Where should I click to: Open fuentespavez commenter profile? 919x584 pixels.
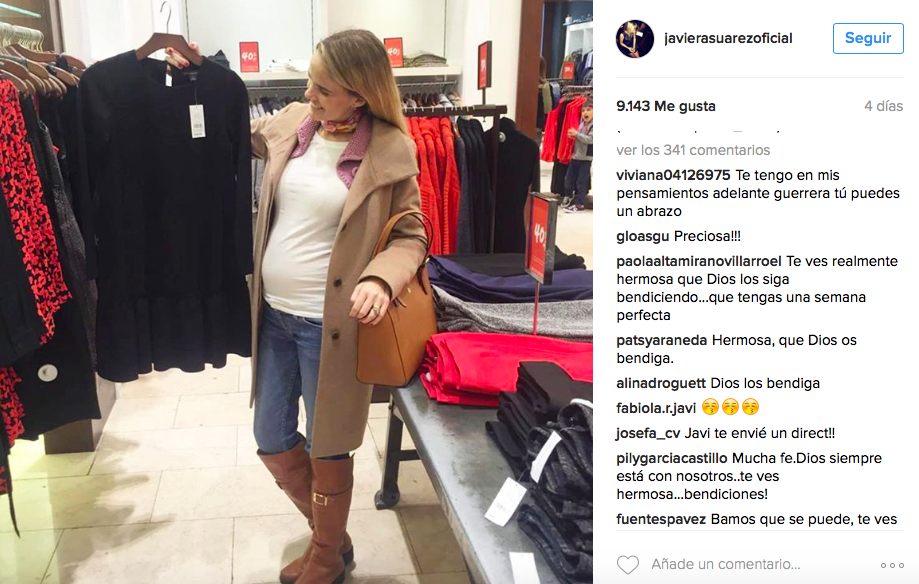661,519
